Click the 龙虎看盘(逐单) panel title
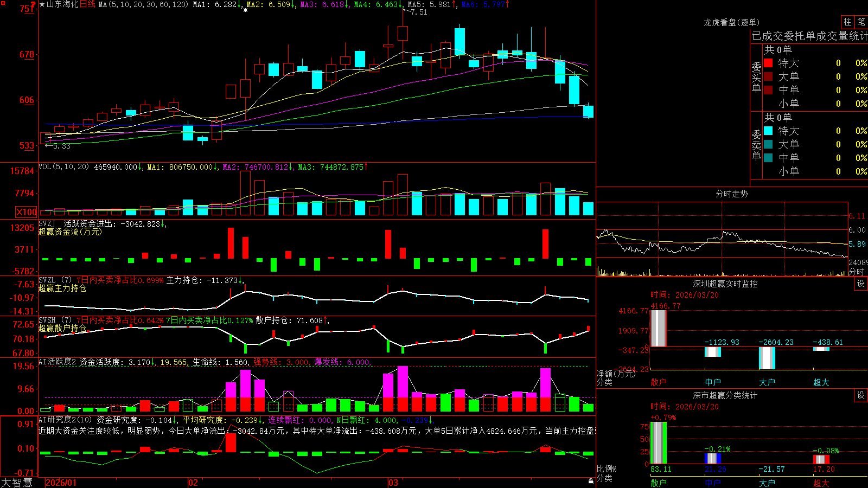This screenshot has width=868, height=488. pyautogui.click(x=731, y=22)
